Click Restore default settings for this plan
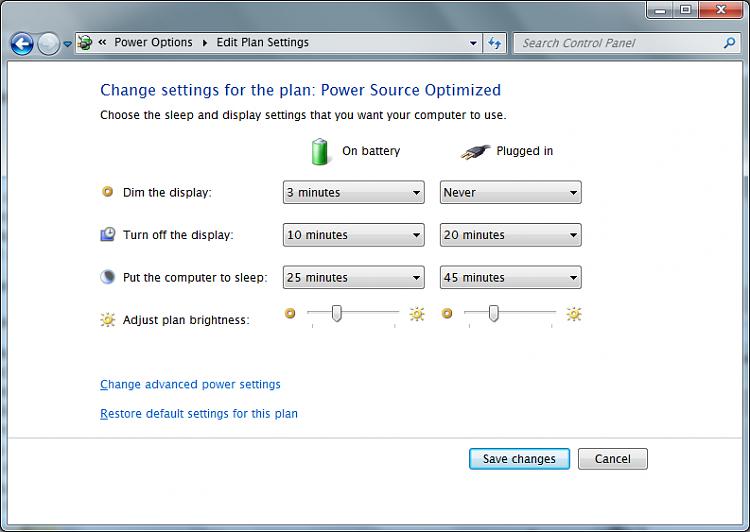The height and width of the screenshot is (532, 750). [x=199, y=414]
